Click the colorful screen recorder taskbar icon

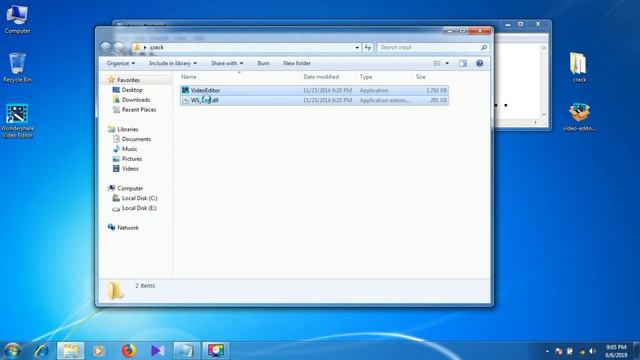[x=216, y=351]
